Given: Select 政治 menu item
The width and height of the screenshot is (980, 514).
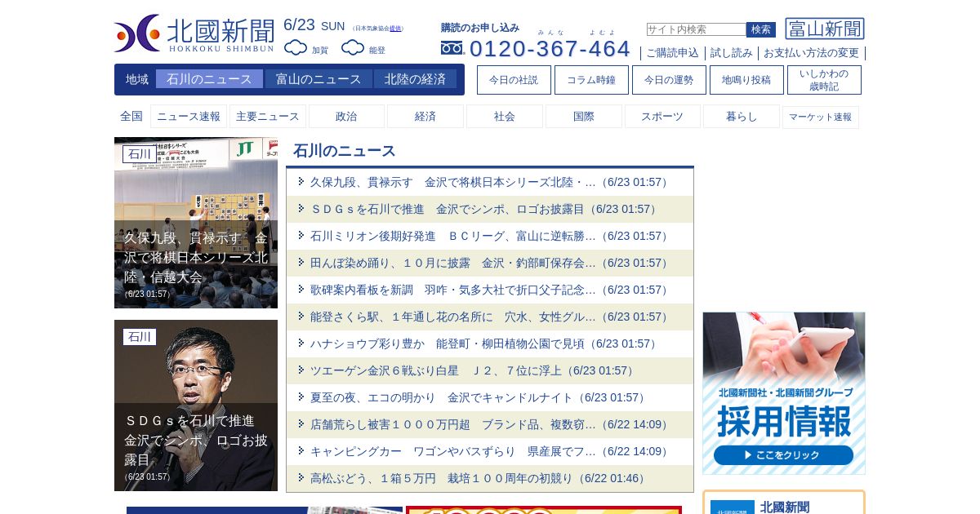Looking at the screenshot, I should pyautogui.click(x=346, y=117).
